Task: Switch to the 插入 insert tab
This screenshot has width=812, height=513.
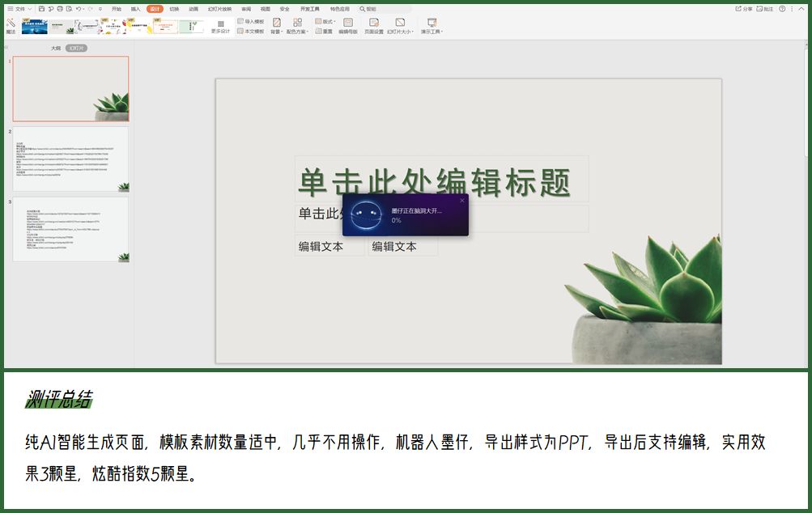Action: (135, 9)
